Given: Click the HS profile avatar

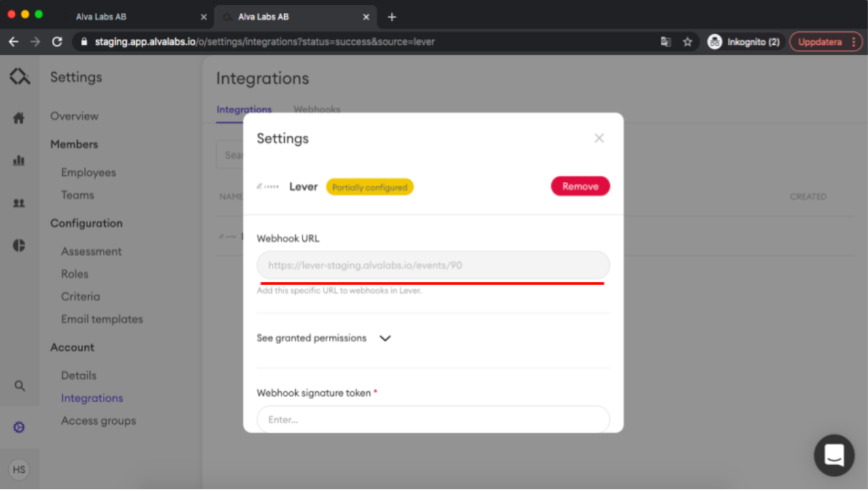Looking at the screenshot, I should 19,469.
